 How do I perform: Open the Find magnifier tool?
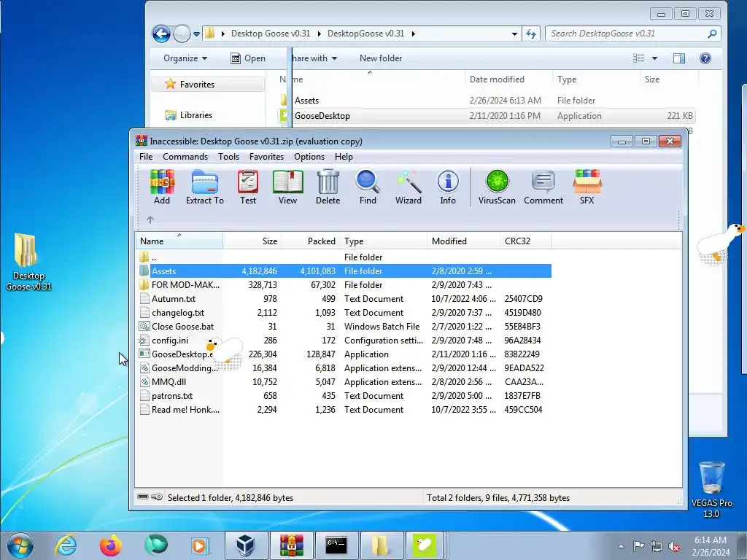(x=368, y=187)
